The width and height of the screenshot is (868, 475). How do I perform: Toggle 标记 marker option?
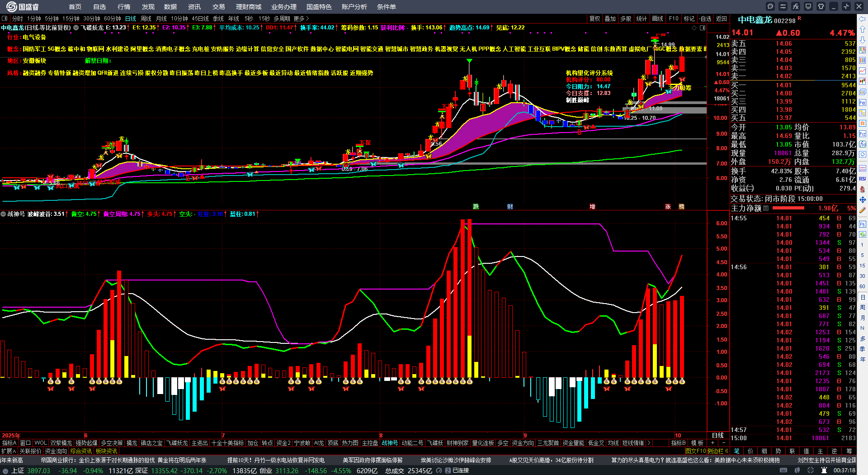pyautogui.click(x=689, y=19)
